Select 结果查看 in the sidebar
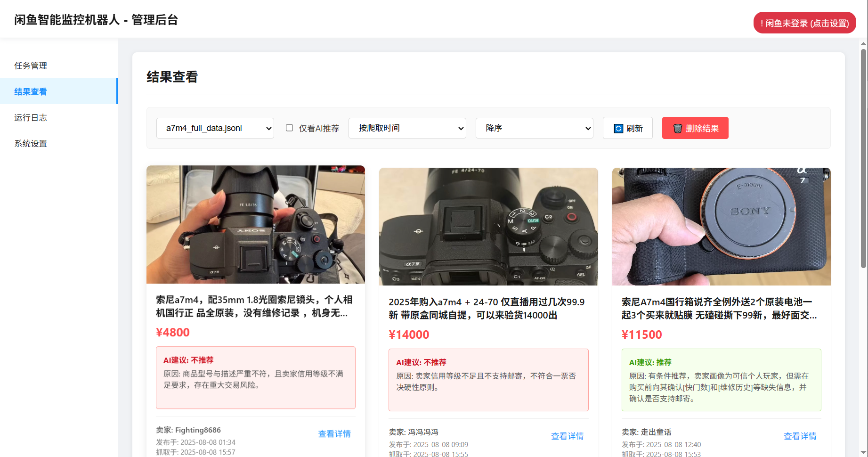The width and height of the screenshot is (868, 457). pos(58,91)
